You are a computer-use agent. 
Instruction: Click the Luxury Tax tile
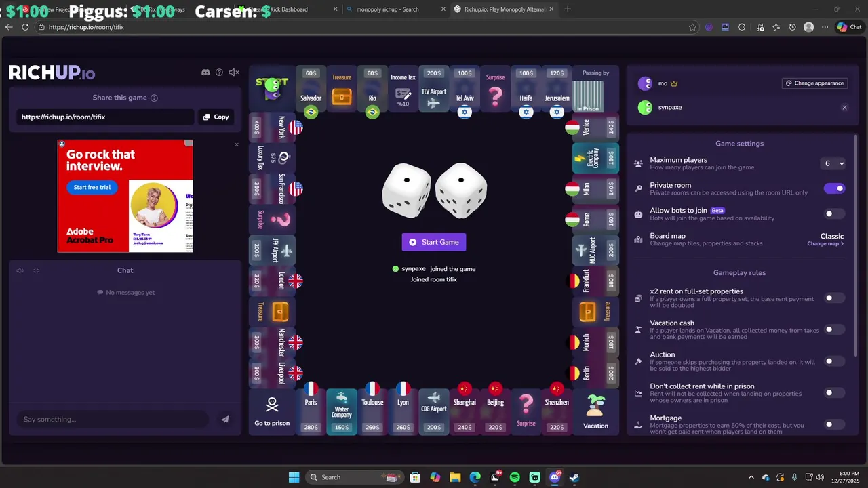[x=273, y=158]
